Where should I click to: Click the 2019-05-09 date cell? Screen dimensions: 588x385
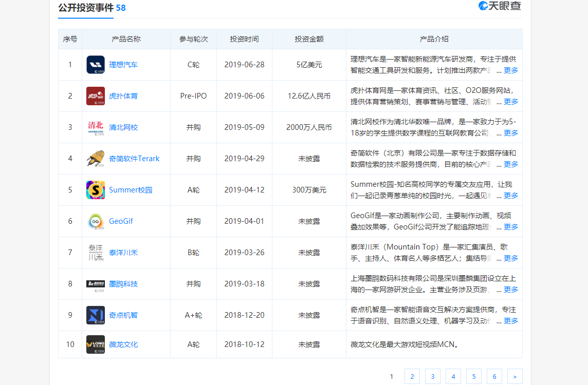pyautogui.click(x=245, y=127)
